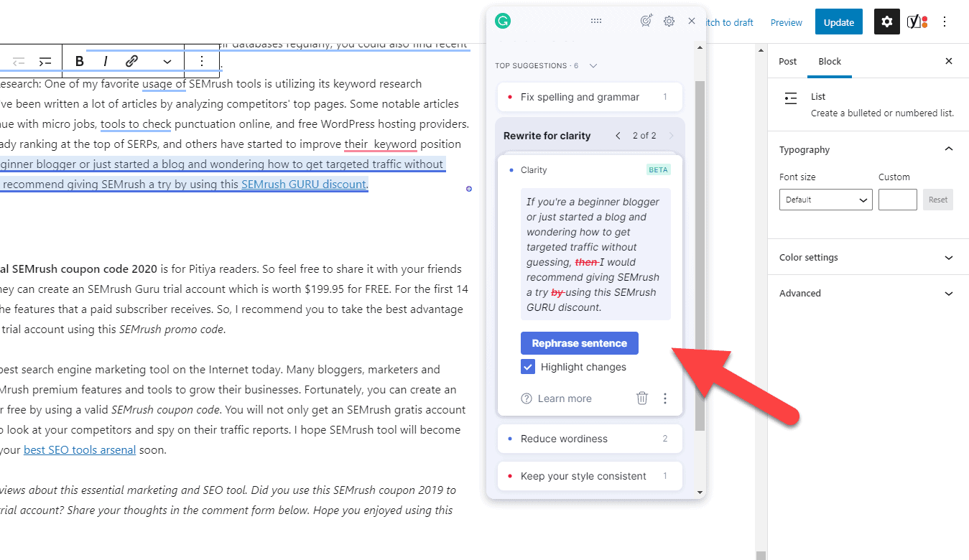Toggle italic formatting in block toolbar
The image size is (969, 560).
[x=106, y=61]
